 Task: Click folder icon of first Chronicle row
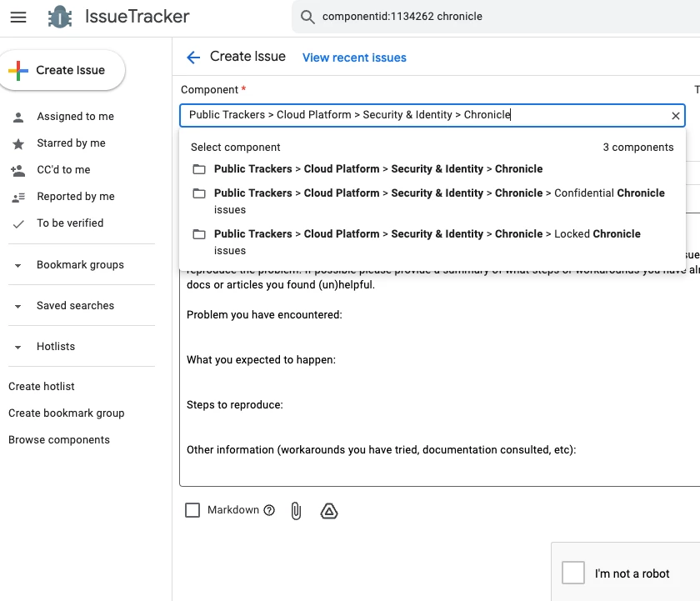coord(199,169)
